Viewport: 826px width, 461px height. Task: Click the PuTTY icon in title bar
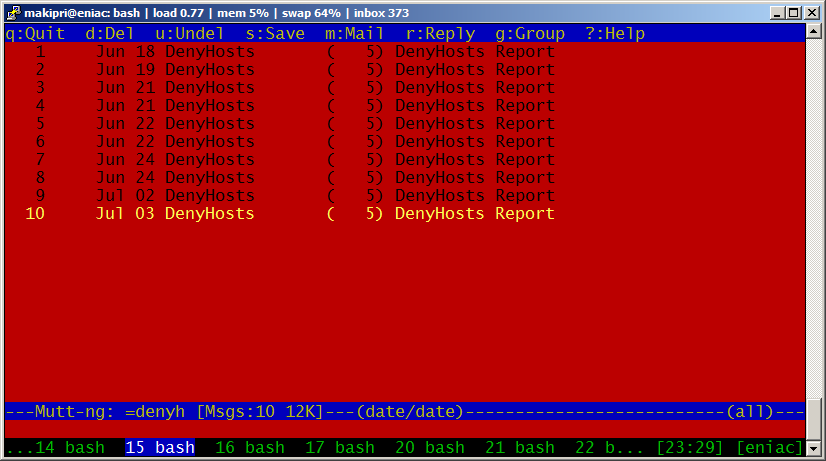click(13, 13)
